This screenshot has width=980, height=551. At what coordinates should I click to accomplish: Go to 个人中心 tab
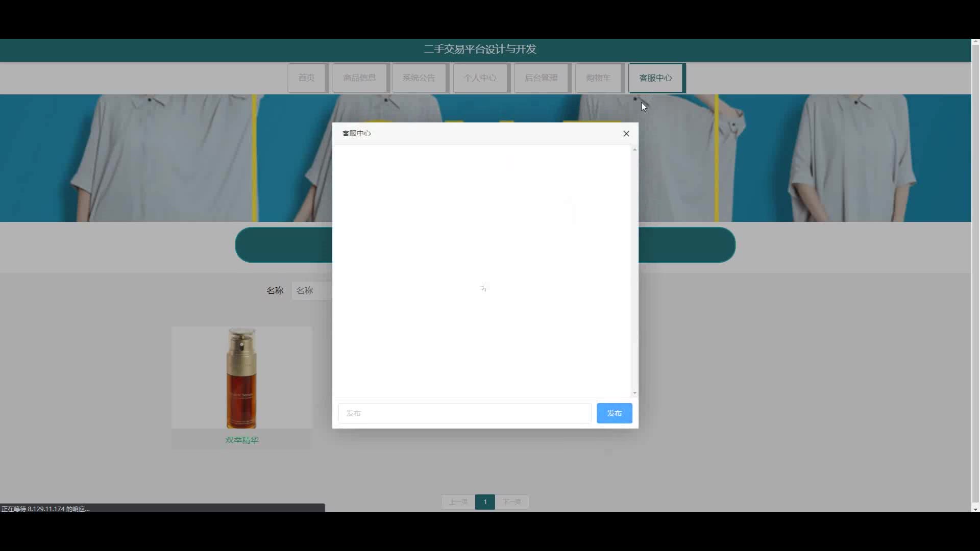[x=480, y=78]
